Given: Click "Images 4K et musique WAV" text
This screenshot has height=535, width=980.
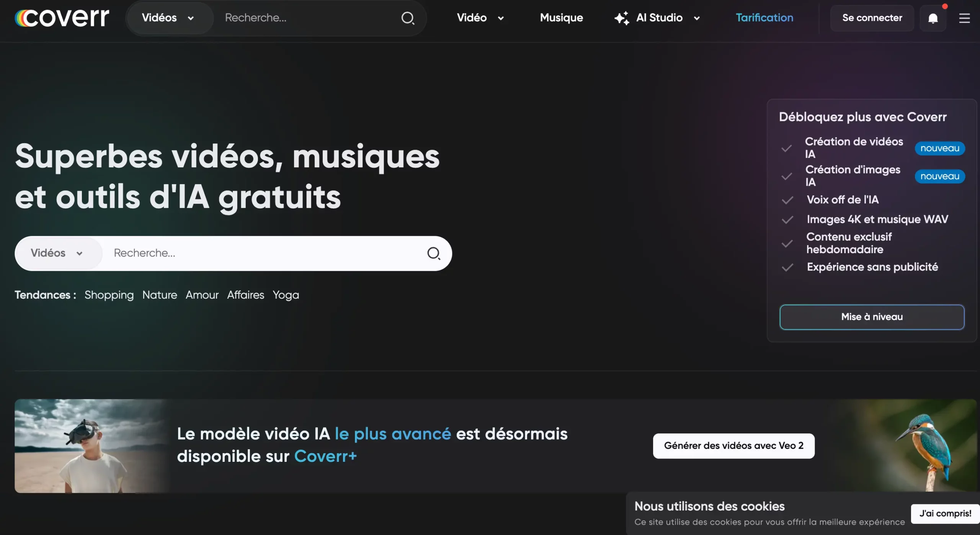Looking at the screenshot, I should [x=877, y=219].
